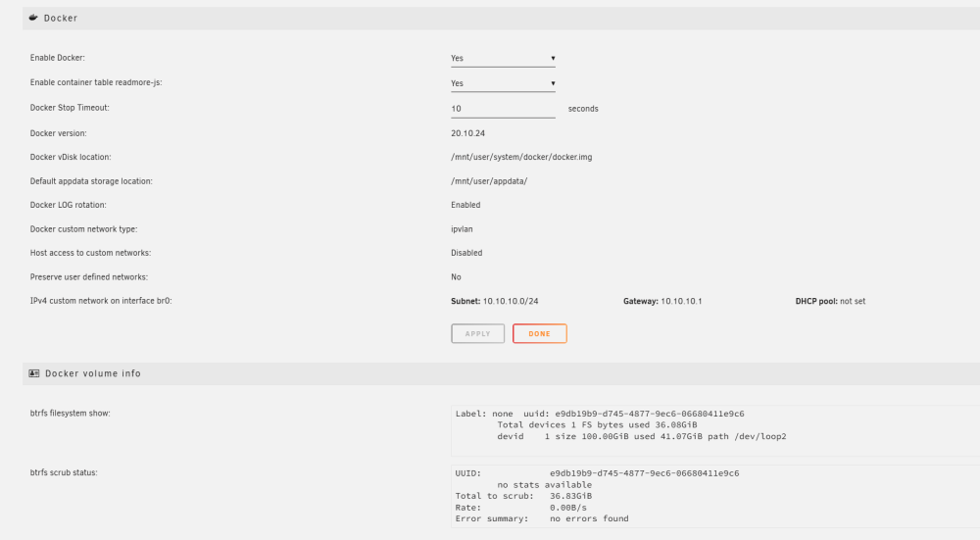Click the DHCP pool not set value
This screenshot has height=540, width=980.
[x=831, y=301]
